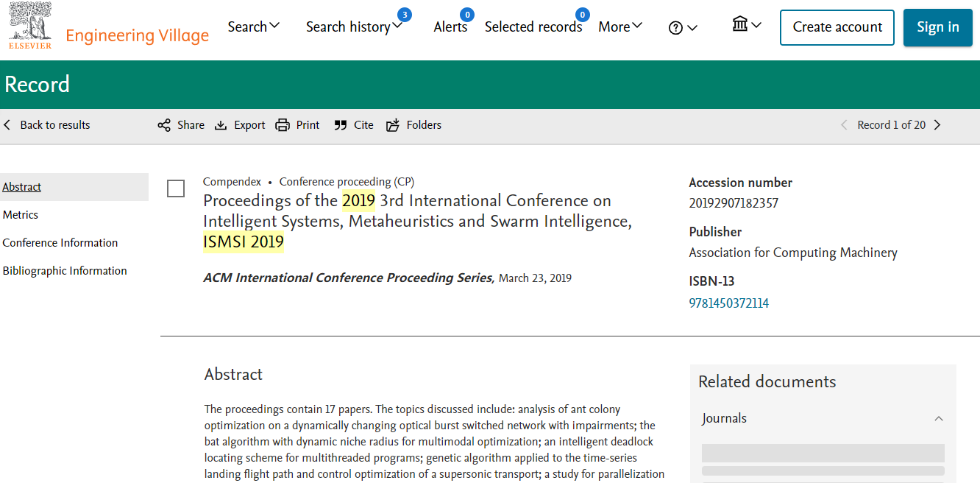Jump to Bibliographic Information section
This screenshot has height=483, width=980.
pyautogui.click(x=65, y=271)
